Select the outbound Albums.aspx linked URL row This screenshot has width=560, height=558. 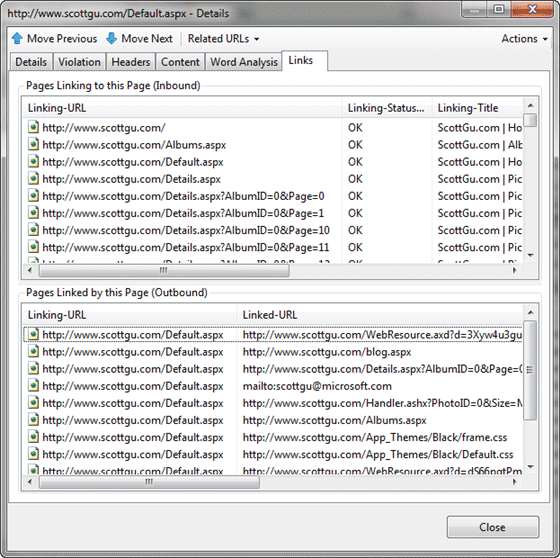click(273, 420)
